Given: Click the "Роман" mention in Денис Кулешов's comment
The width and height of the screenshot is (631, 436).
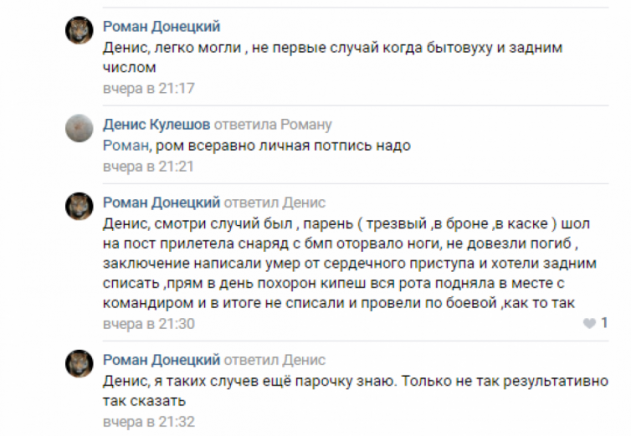Looking at the screenshot, I should pos(124,145).
